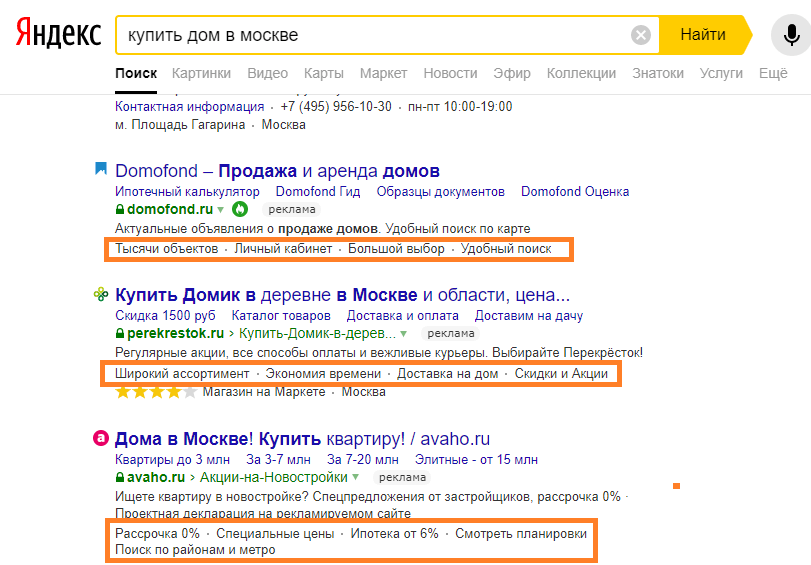Open the green flame badge next to domofond.ru

(x=239, y=209)
